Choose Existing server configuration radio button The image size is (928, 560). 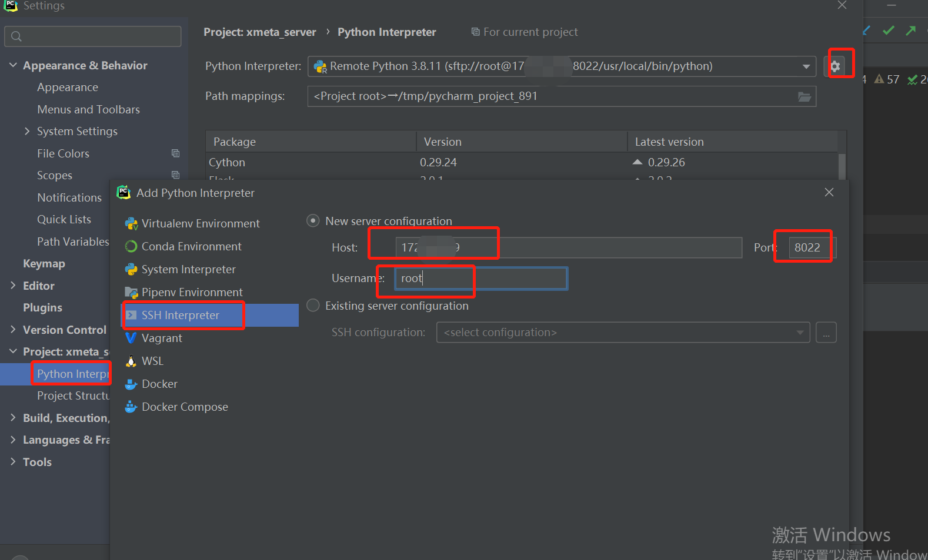pos(313,306)
